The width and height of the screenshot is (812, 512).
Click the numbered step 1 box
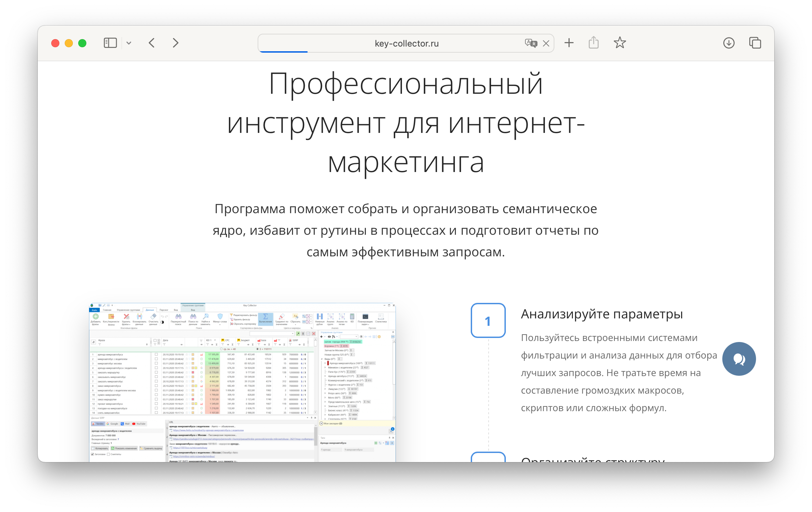488,320
